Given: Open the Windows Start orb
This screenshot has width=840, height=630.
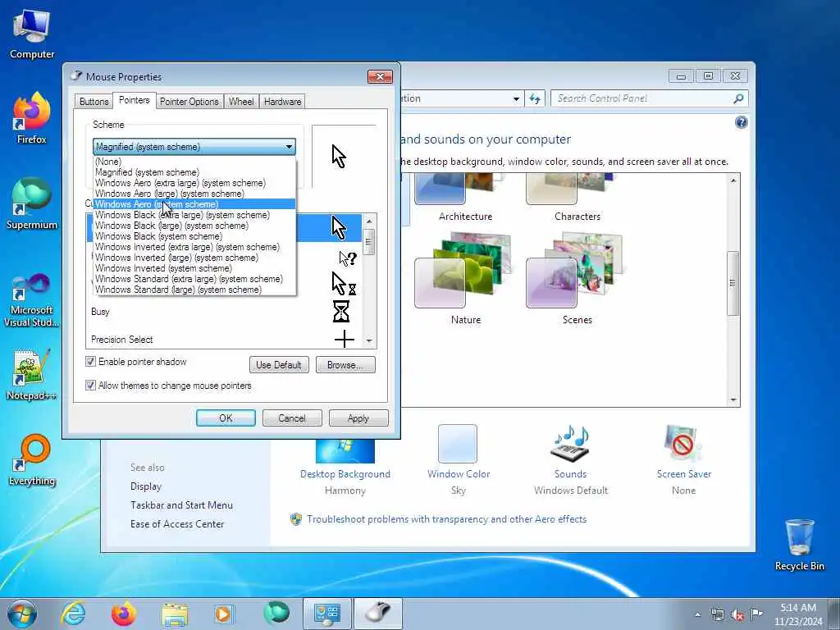Looking at the screenshot, I should [22, 614].
